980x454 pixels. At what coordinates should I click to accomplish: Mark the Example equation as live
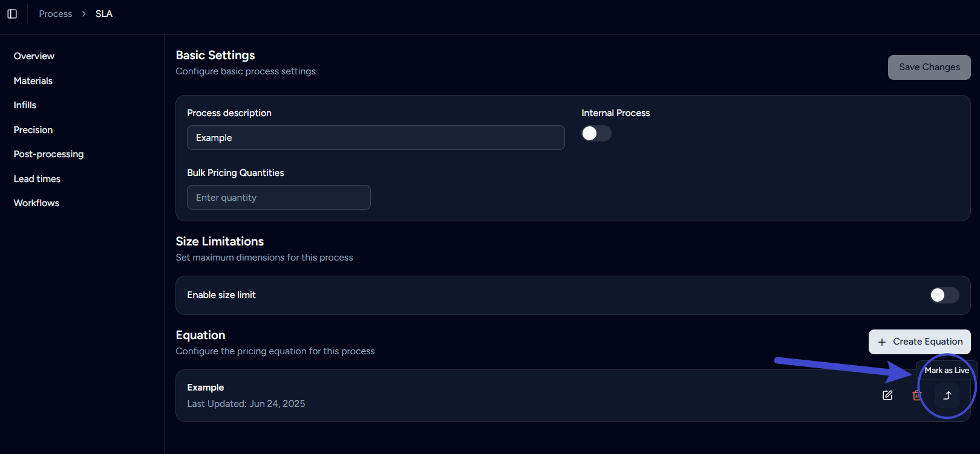point(947,395)
